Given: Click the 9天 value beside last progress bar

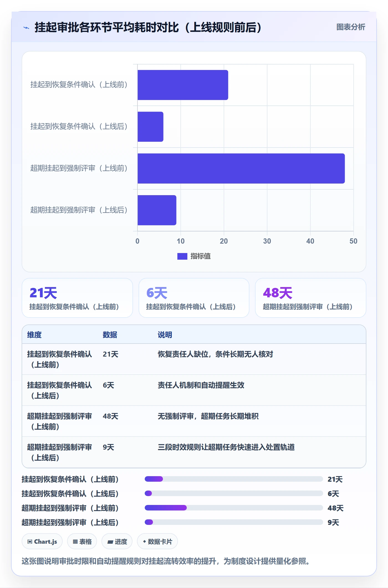Looking at the screenshot, I should (333, 522).
